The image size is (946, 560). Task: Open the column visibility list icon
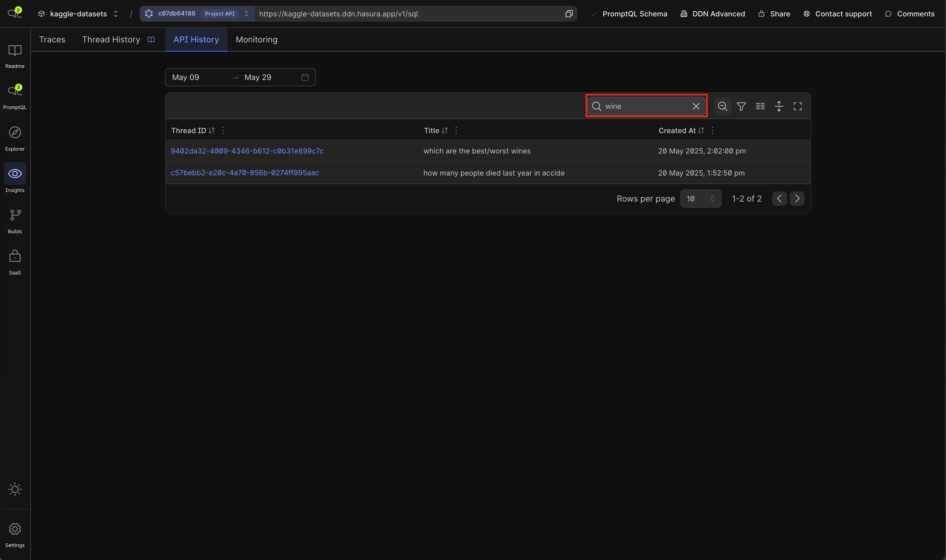click(x=760, y=106)
